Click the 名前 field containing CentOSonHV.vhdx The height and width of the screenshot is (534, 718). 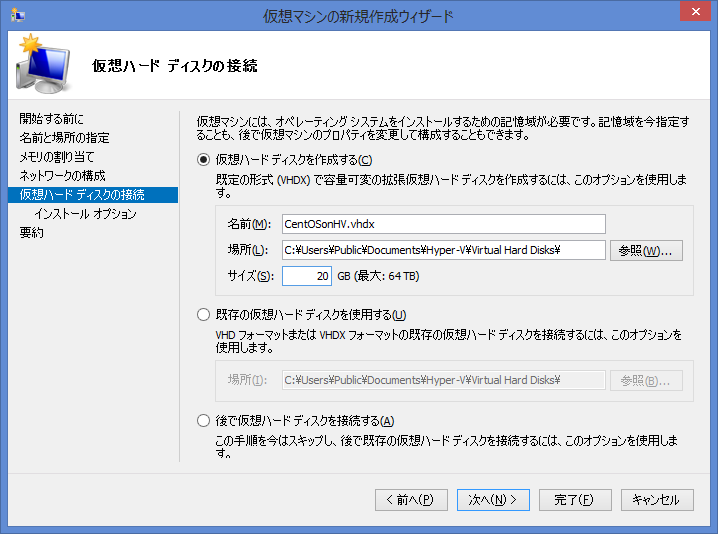444,224
